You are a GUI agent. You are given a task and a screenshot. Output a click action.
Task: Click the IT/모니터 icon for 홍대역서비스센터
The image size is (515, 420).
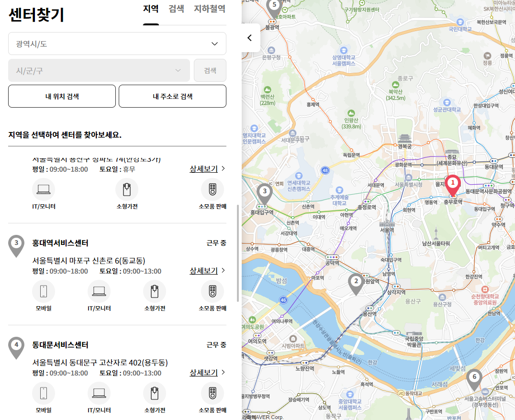pyautogui.click(x=99, y=291)
